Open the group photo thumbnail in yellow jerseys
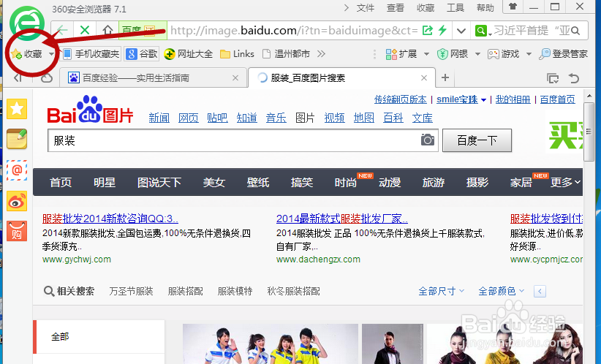The image size is (601, 364). [271, 344]
